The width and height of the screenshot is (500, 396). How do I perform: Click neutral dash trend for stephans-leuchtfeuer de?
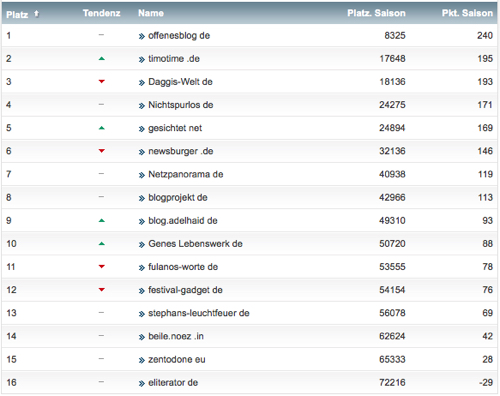tap(101, 313)
